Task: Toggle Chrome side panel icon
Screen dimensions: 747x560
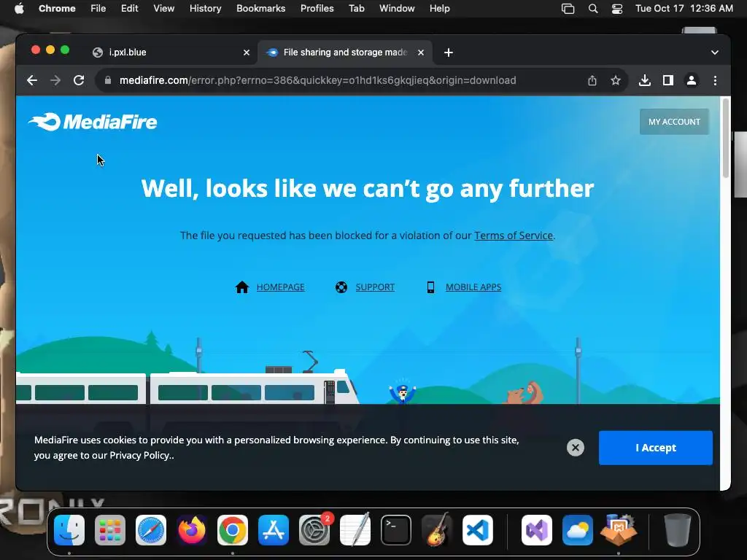Action: pos(668,80)
